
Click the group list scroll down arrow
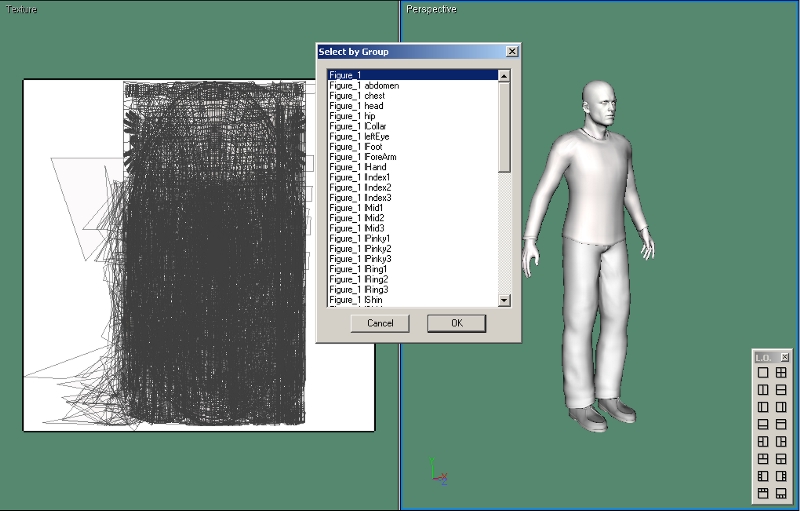click(x=504, y=300)
